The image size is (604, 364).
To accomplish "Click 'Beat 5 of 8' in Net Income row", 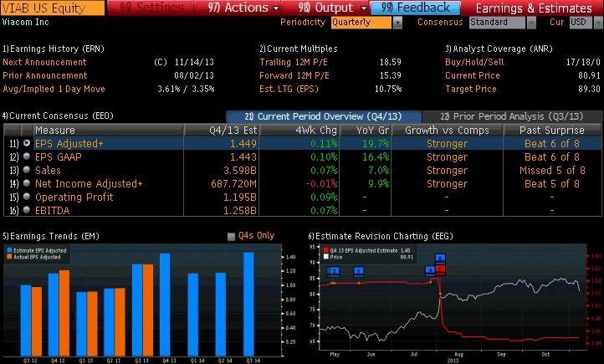I will coord(552,184).
